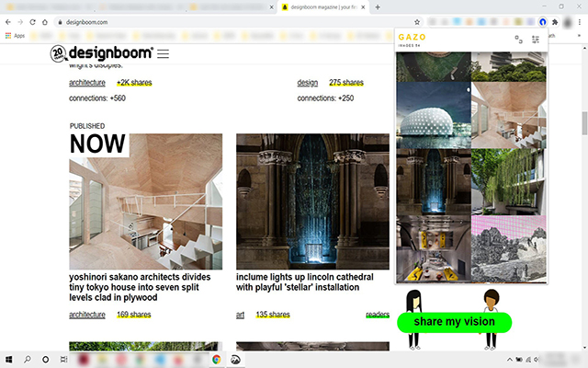Open the design category link
The height and width of the screenshot is (368, 588).
pyautogui.click(x=308, y=83)
